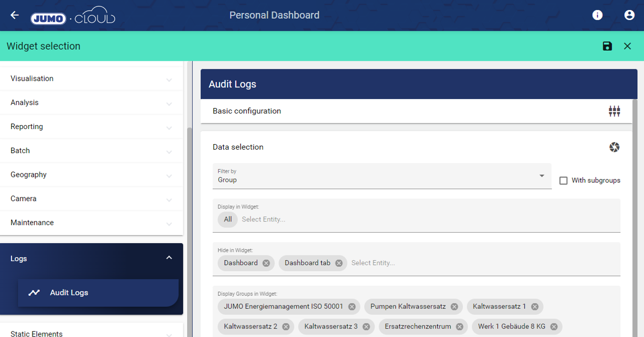Remove the Kaltwassersatz 1 group chip
644x337 pixels.
coord(534,307)
